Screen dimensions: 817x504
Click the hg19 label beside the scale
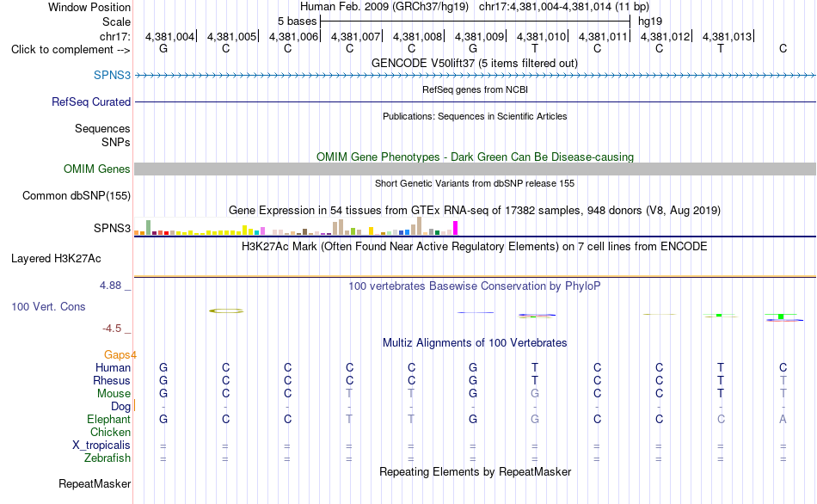point(650,22)
